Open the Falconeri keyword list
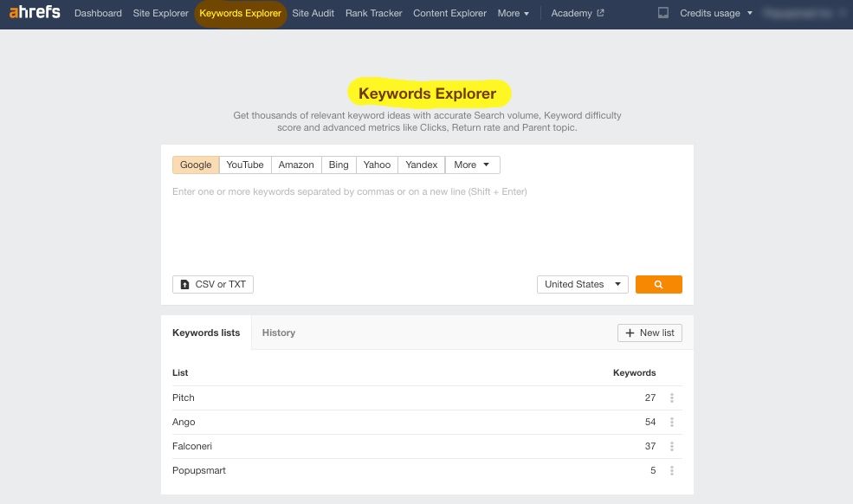 coord(192,446)
